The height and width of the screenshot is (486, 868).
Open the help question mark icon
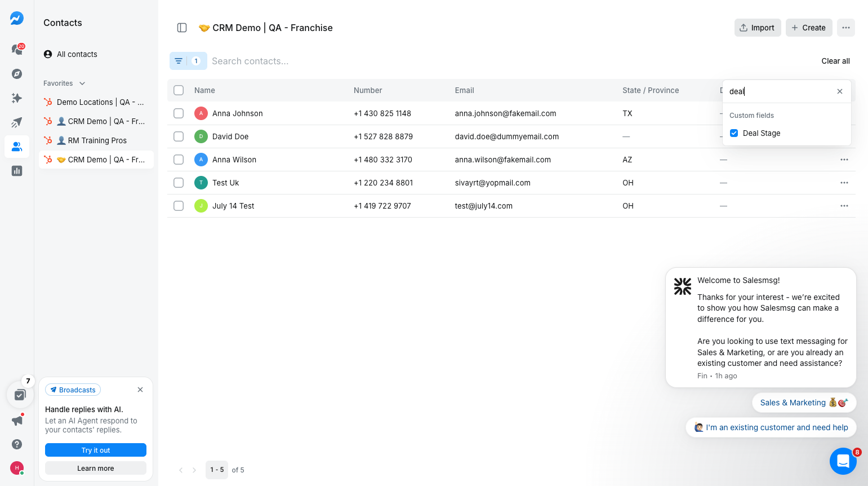[x=17, y=444]
